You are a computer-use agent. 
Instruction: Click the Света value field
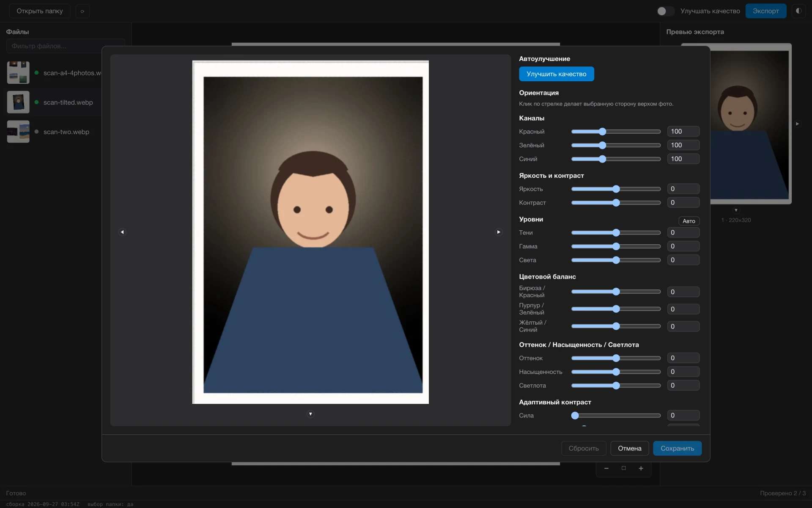(683, 260)
